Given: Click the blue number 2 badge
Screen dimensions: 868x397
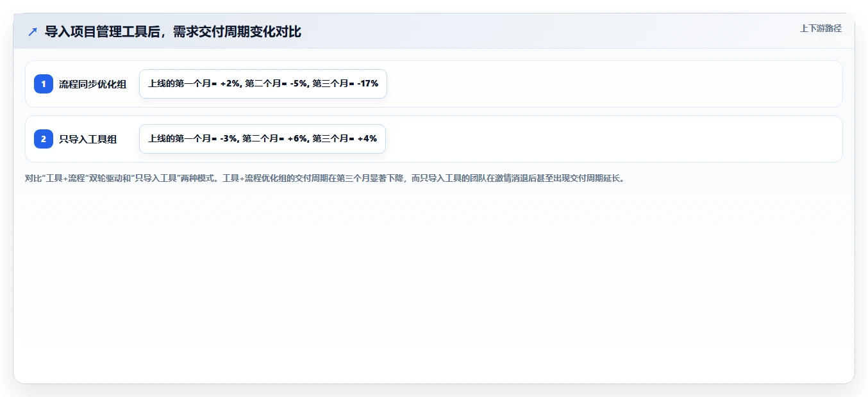Looking at the screenshot, I should [44, 139].
